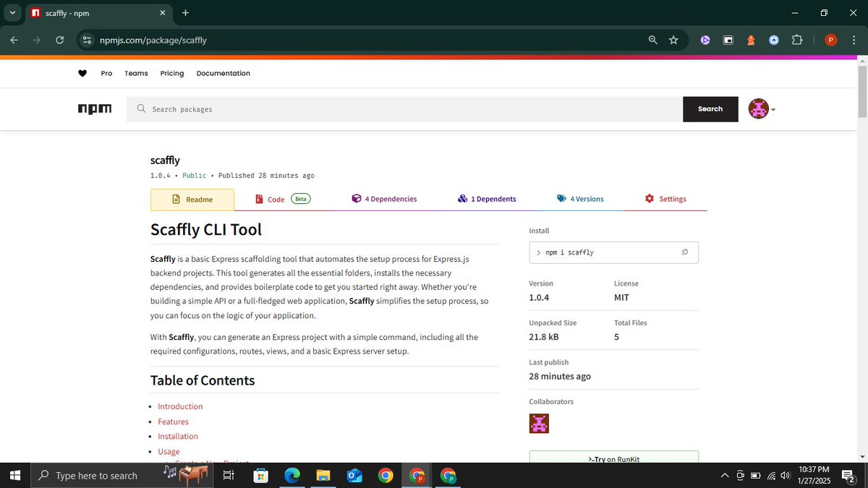Open the package Settings tab
The height and width of the screenshot is (488, 868).
pos(665,199)
